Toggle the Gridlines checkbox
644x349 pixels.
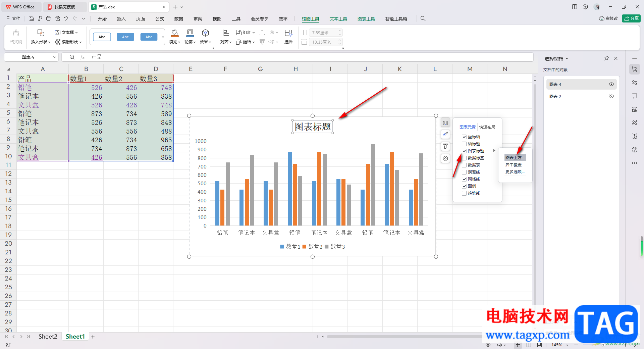[x=464, y=179]
